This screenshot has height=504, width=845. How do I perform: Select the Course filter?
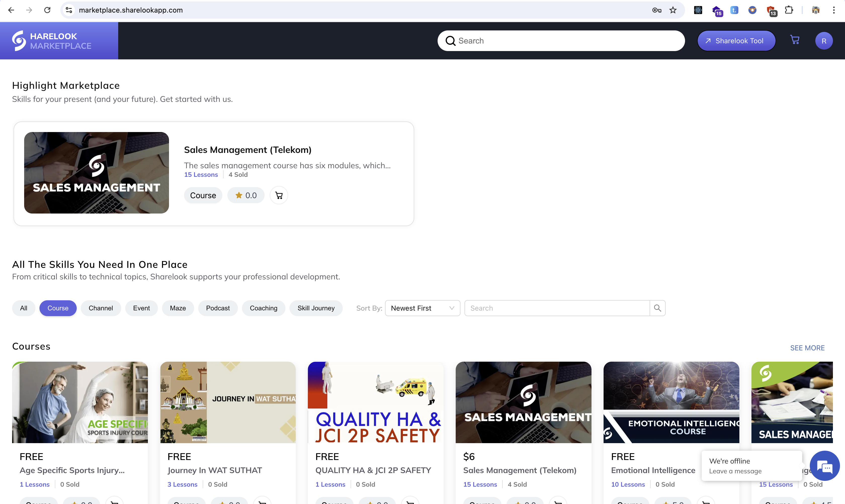click(58, 308)
